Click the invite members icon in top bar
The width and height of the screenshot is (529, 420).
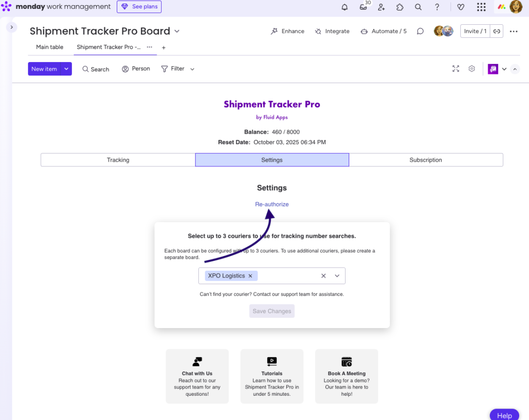pyautogui.click(x=382, y=7)
